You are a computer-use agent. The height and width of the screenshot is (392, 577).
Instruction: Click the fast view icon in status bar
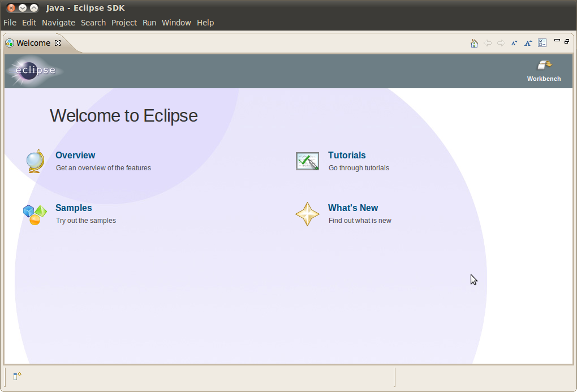click(18, 376)
